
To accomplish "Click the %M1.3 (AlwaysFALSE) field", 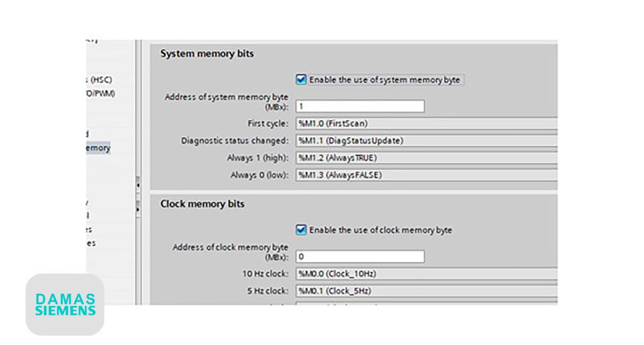I will tap(426, 174).
